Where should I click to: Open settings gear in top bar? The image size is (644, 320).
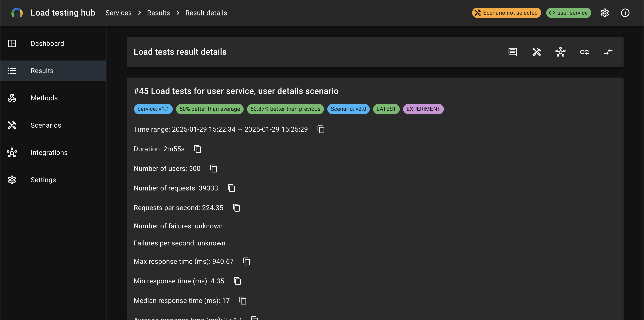coord(605,13)
